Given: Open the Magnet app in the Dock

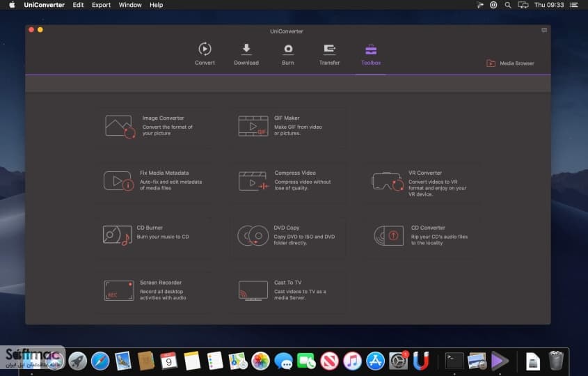Looking at the screenshot, I should click(421, 361).
